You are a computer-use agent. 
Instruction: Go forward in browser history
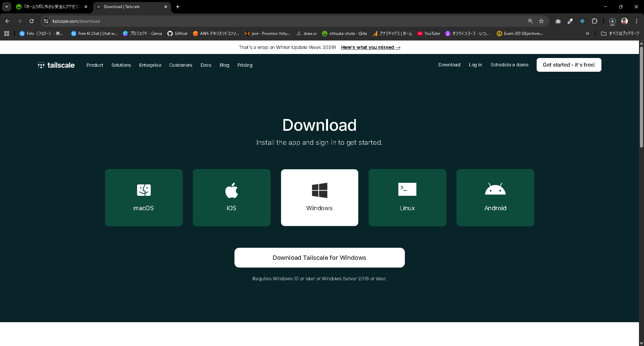coord(19,21)
